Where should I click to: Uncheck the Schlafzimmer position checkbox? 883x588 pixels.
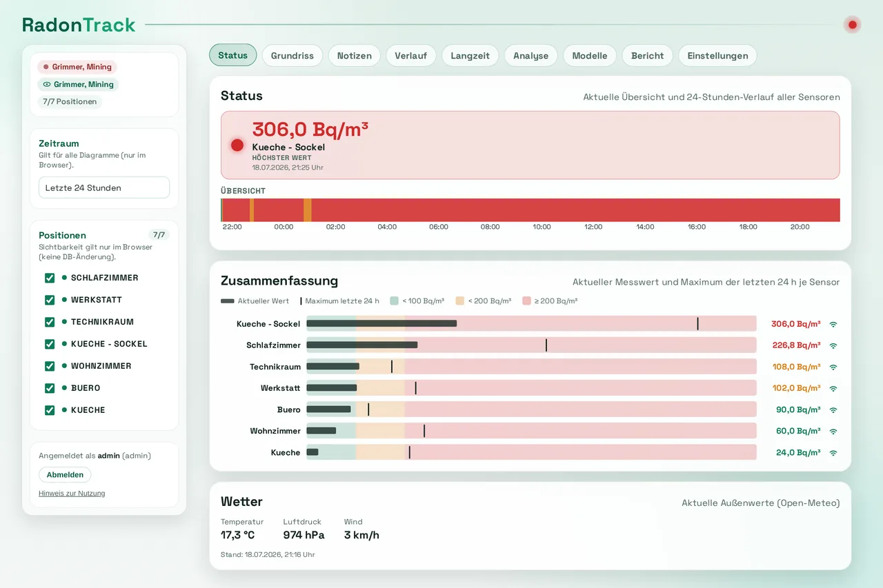coord(50,278)
